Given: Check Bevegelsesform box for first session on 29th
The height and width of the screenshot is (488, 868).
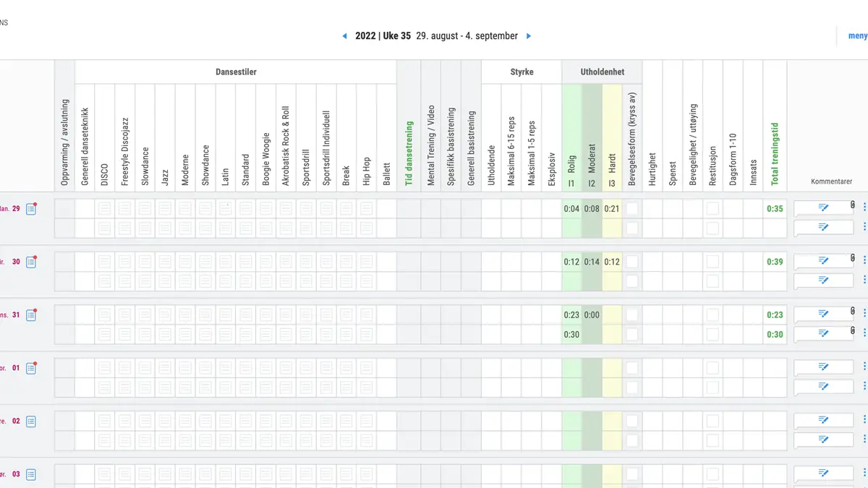Looking at the screenshot, I should point(632,209).
